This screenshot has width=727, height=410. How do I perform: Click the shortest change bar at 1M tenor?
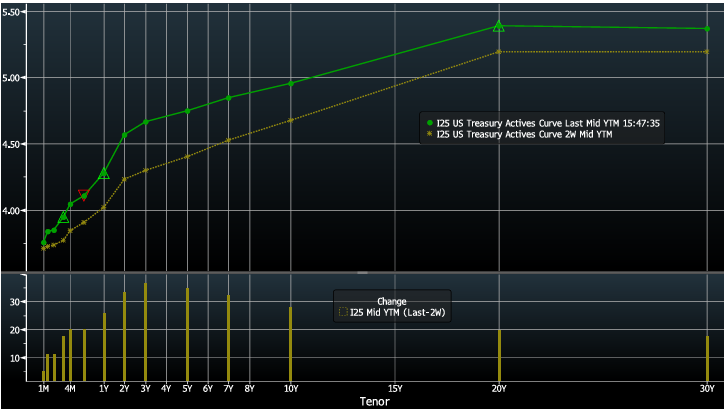click(x=44, y=376)
